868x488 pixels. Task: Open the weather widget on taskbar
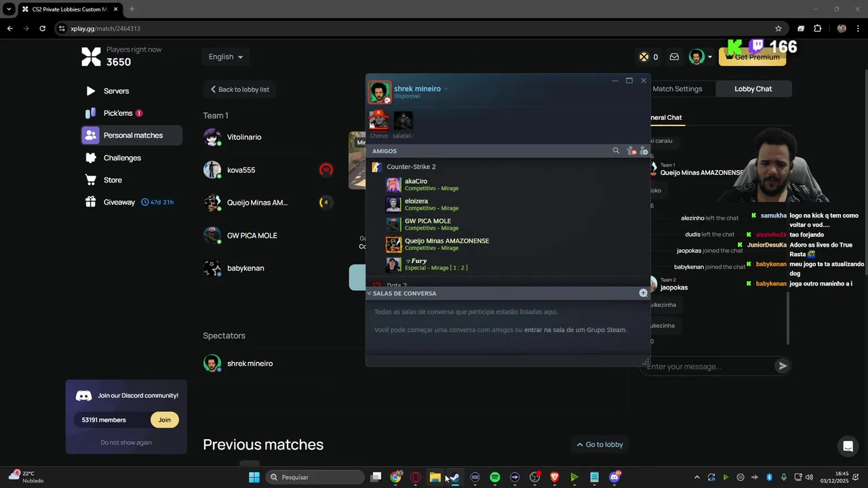[27, 477]
